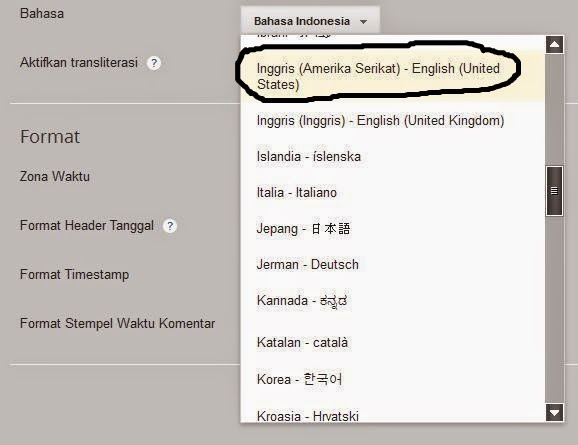
Task: Click the Format Stempel Waktu Komentar label
Action: pyautogui.click(x=117, y=323)
